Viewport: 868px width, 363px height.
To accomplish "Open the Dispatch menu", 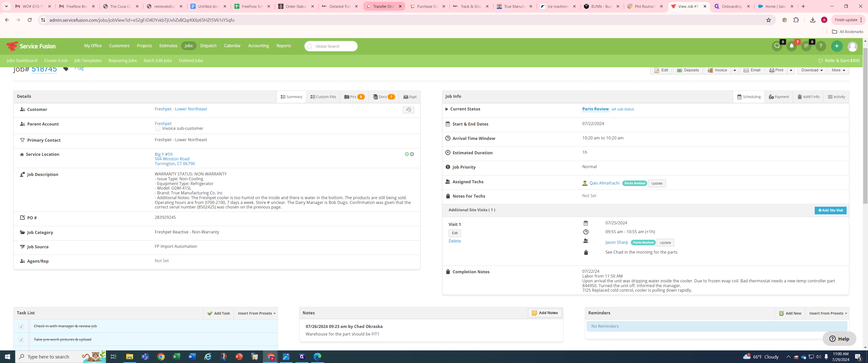I will (208, 46).
